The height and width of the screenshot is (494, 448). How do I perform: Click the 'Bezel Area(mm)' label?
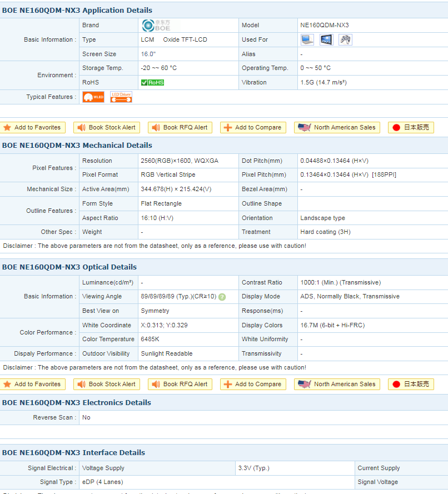(x=265, y=189)
